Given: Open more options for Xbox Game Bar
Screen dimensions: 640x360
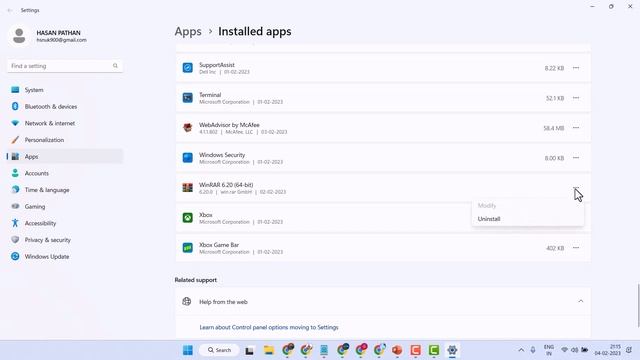Looking at the screenshot, I should tap(576, 248).
